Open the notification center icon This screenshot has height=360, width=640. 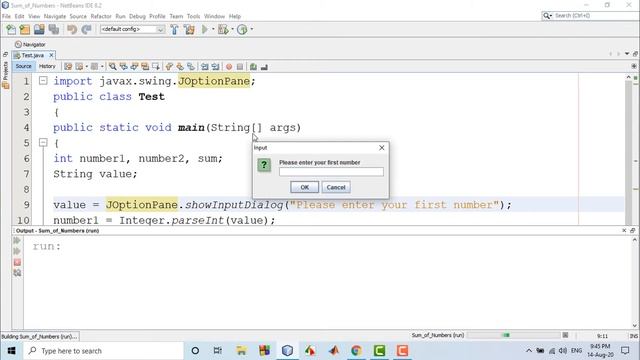tap(625, 351)
